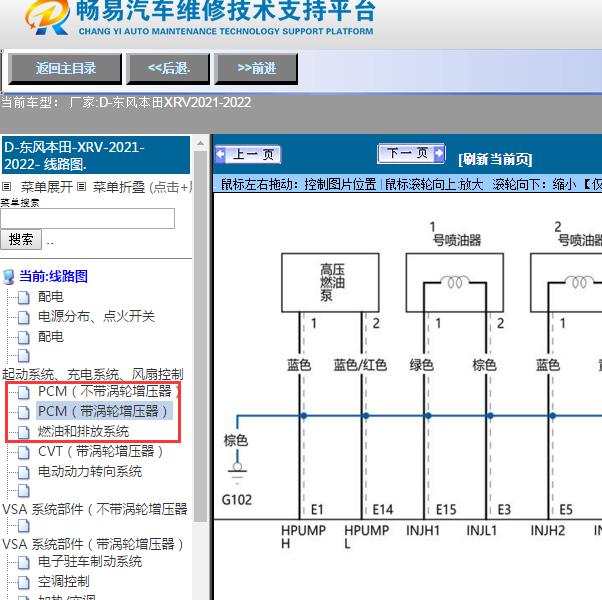
Task: Click the G102 ground label
Action: 237,500
